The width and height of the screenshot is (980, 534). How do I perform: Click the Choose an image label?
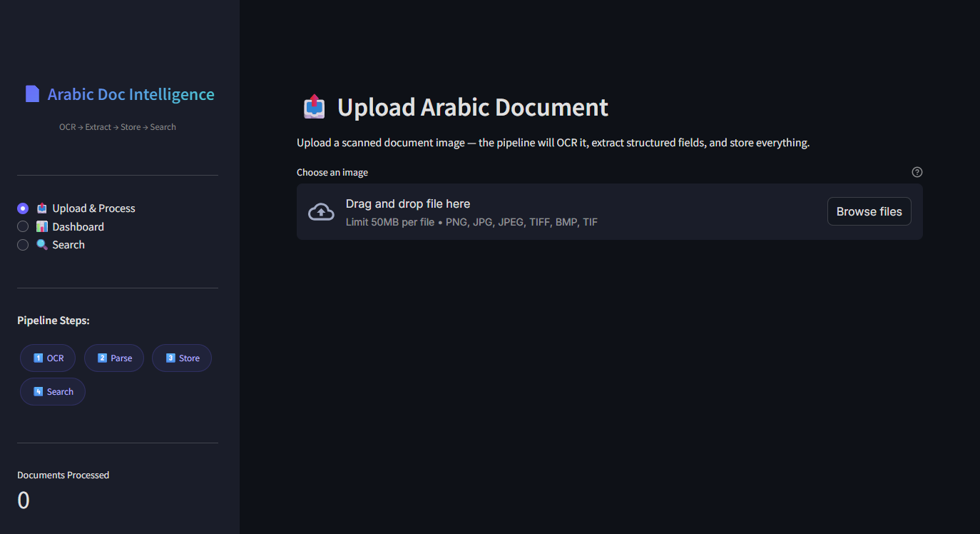pos(332,173)
